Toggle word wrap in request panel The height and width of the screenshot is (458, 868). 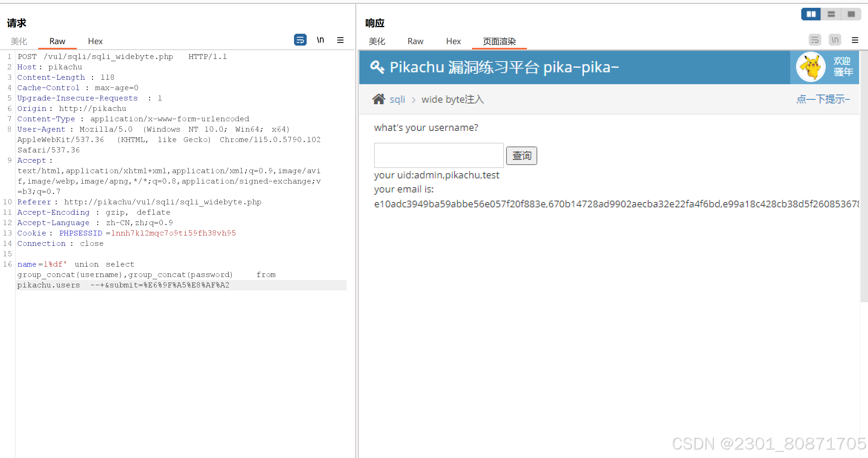click(300, 40)
